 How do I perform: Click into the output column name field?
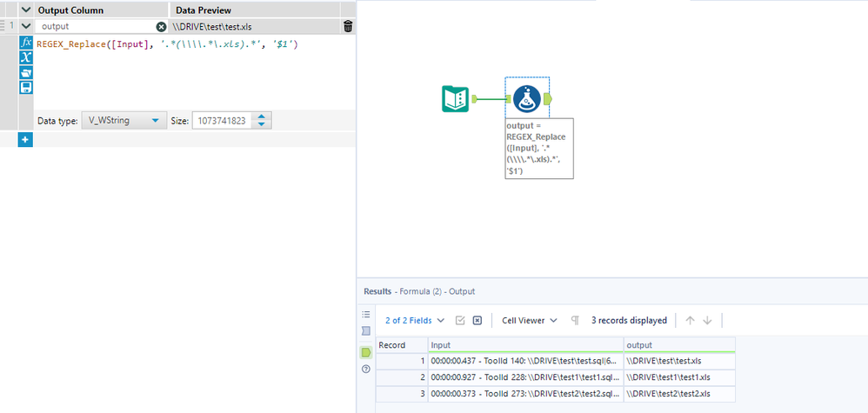tap(97, 27)
